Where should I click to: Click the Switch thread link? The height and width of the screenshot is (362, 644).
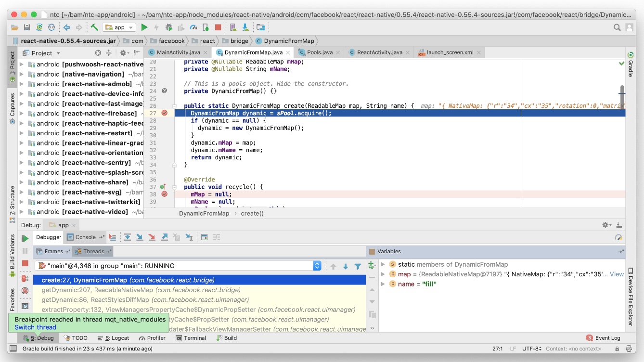coord(35,327)
